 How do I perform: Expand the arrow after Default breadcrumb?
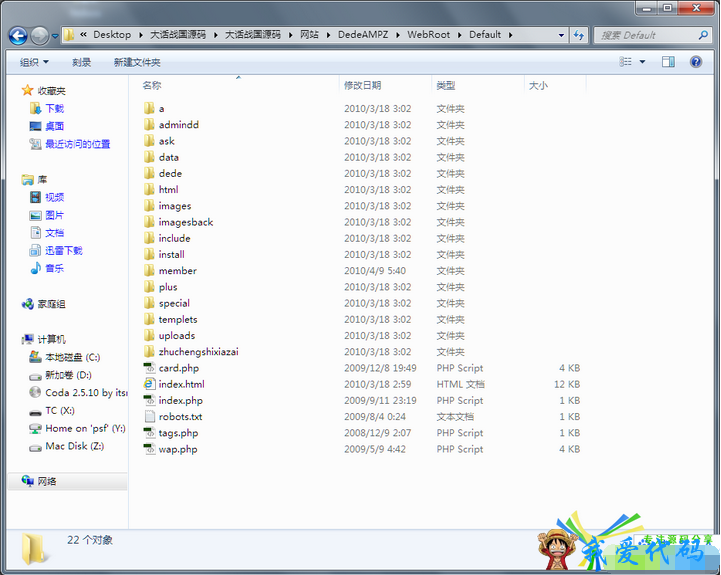[x=510, y=35]
